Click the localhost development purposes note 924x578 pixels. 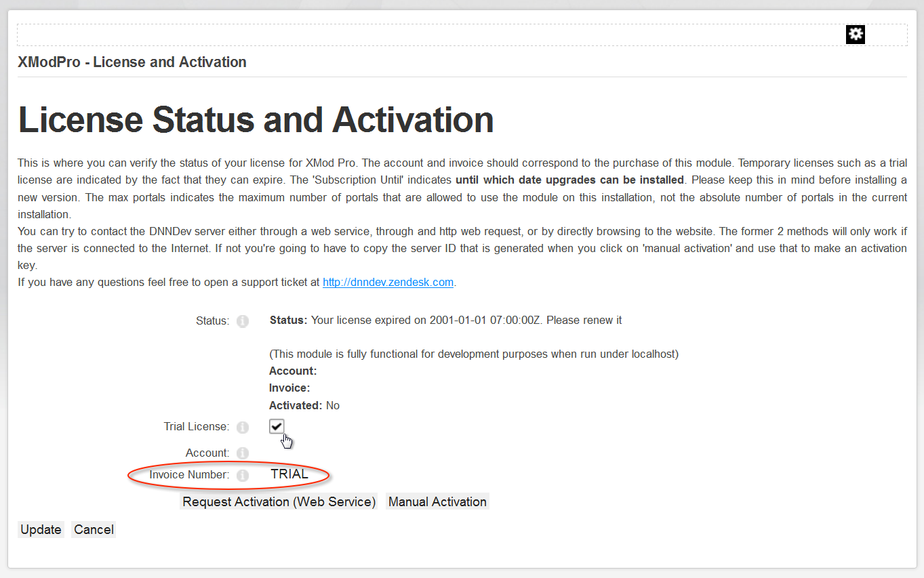[x=474, y=354]
